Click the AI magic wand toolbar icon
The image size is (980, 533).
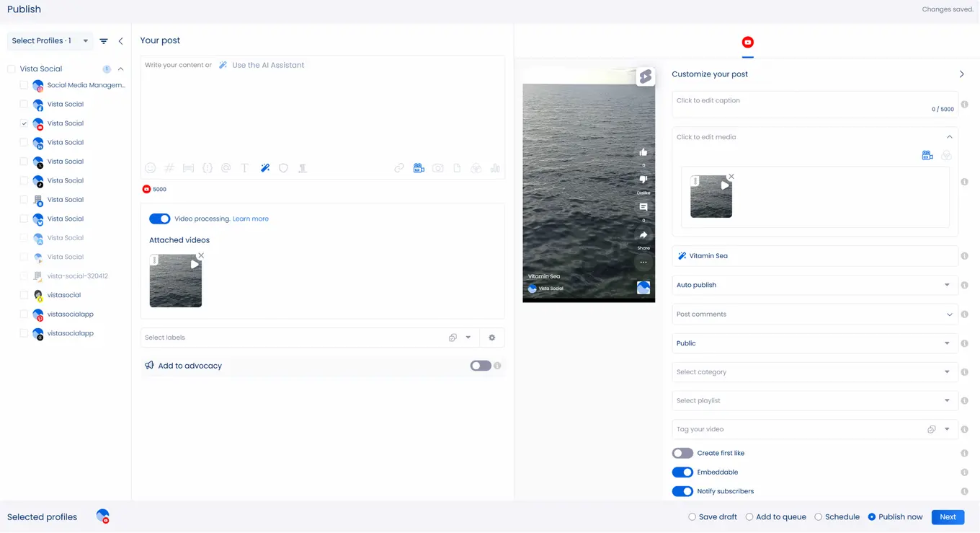point(265,168)
